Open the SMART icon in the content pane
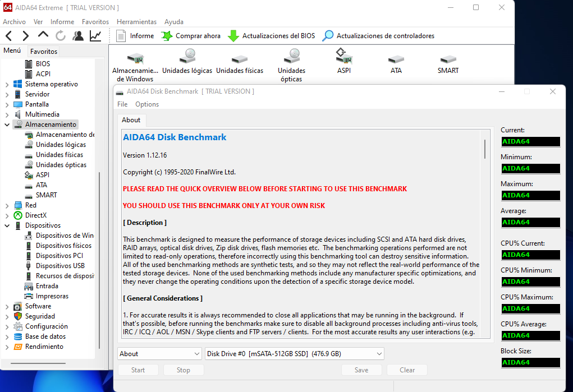Image resolution: width=573 pixels, height=392 pixels. pos(448,62)
